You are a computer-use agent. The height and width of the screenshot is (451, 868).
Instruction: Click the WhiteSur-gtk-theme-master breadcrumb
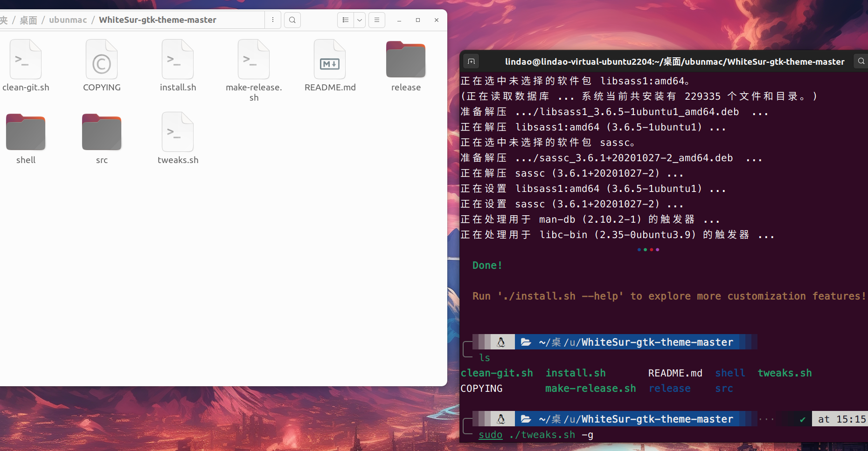(x=158, y=20)
